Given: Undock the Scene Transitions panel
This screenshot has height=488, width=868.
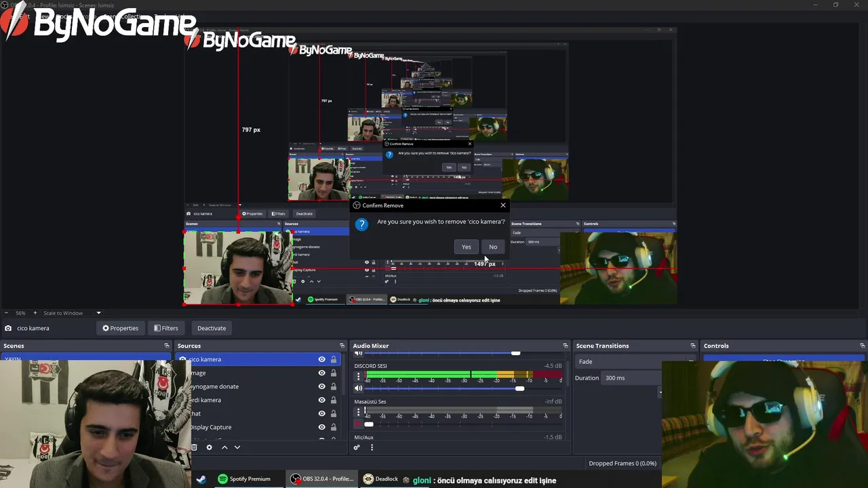Looking at the screenshot, I should coord(692,346).
